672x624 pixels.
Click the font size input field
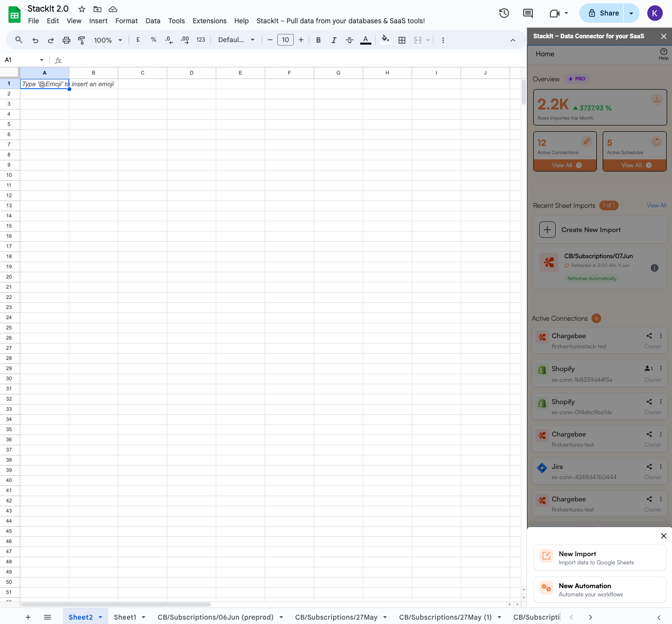[x=286, y=40]
